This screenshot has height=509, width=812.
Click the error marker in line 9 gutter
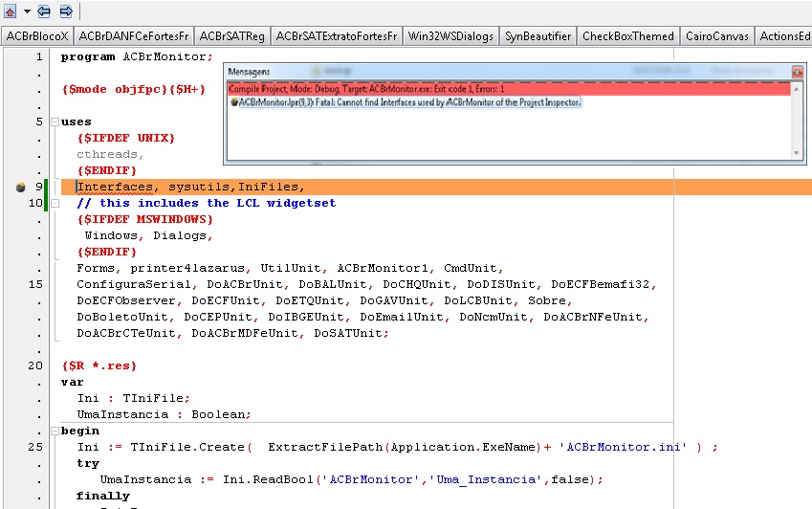pos(21,188)
